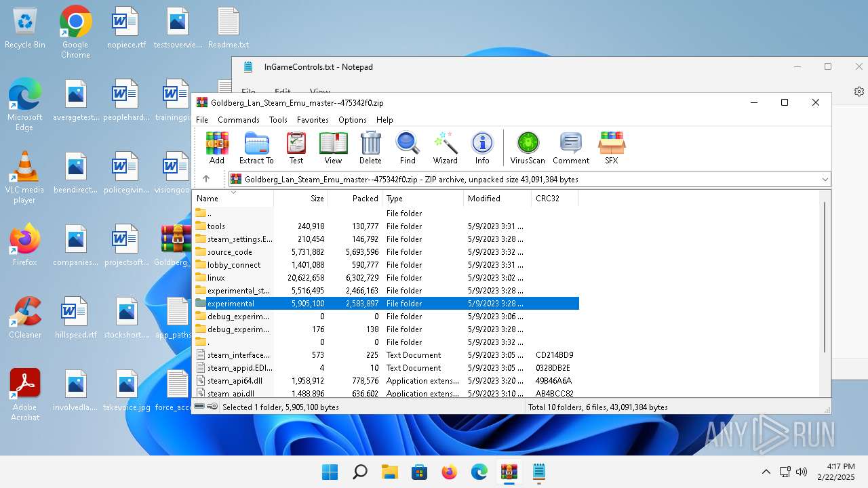Open the Help menu in WinRAR
This screenshot has width=868, height=488.
384,119
